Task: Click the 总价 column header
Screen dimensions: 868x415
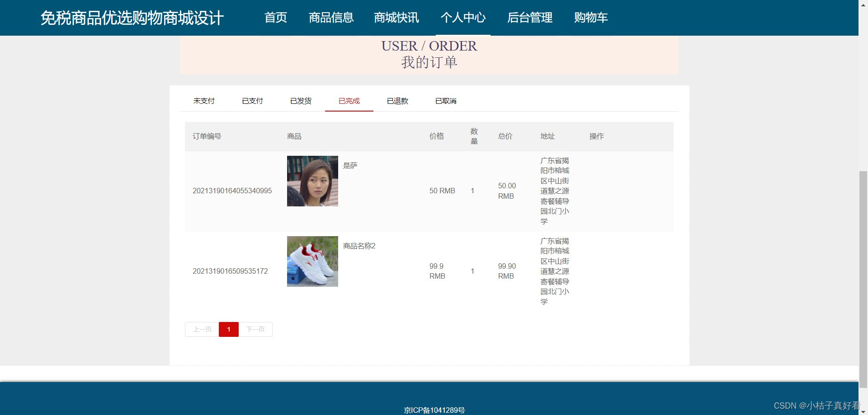Action: tap(505, 136)
